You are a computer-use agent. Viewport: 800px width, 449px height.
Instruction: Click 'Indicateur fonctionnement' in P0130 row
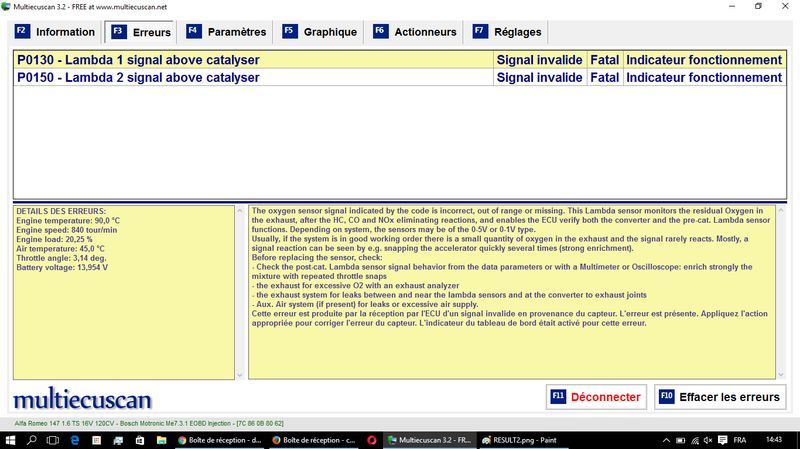[x=704, y=60]
